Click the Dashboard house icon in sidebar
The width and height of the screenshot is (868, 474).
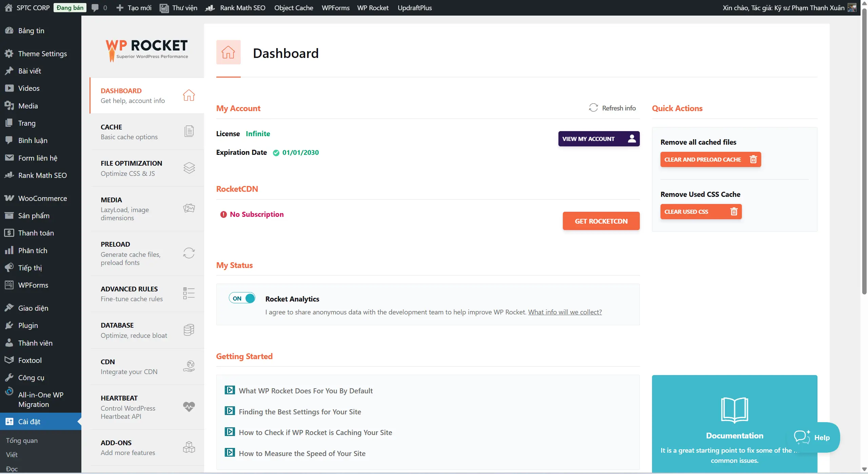(x=189, y=95)
